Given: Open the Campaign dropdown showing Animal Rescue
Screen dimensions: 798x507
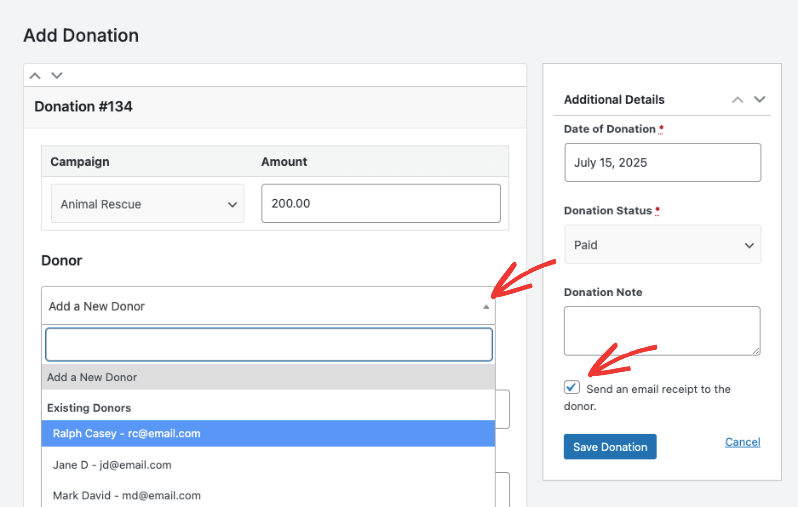Looking at the screenshot, I should tap(148, 204).
